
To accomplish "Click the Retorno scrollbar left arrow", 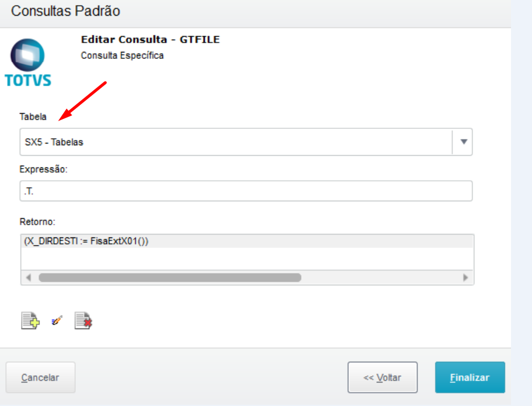I will click(x=28, y=278).
